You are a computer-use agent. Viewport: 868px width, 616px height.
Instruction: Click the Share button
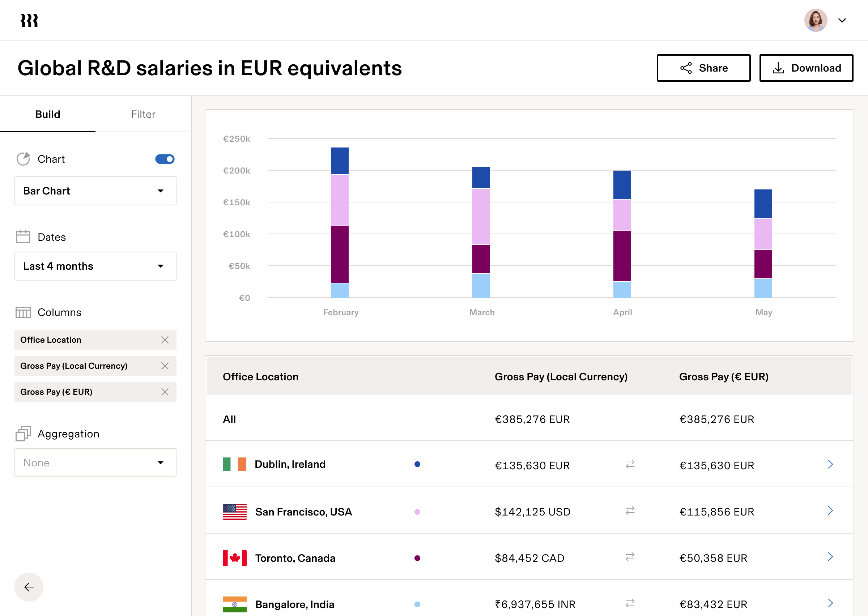pyautogui.click(x=703, y=68)
